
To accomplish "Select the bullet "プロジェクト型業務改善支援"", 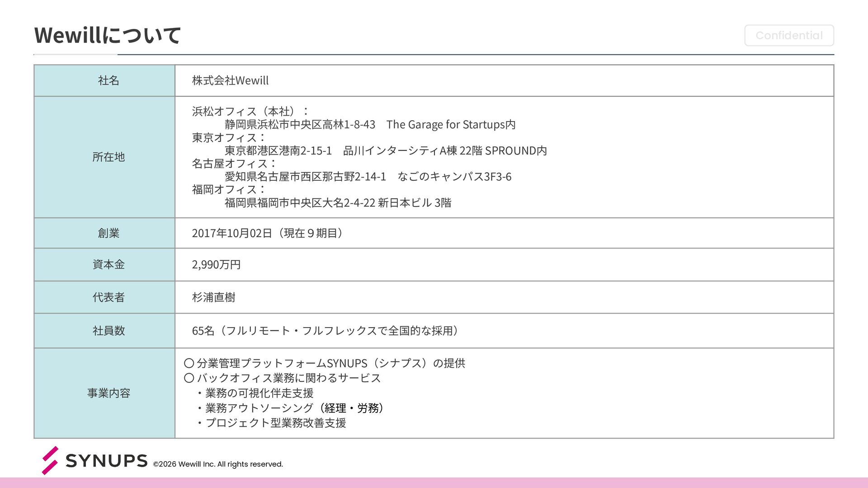I will (271, 423).
